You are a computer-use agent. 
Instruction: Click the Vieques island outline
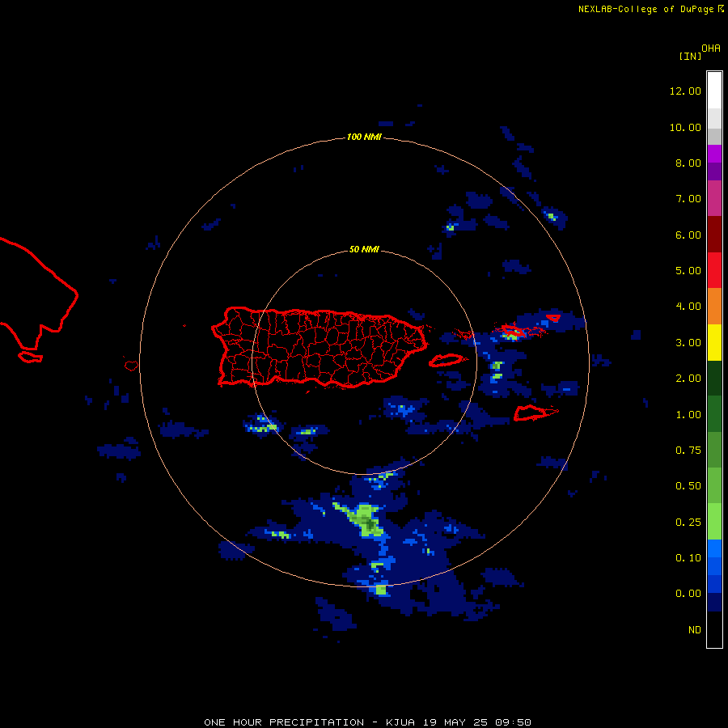point(446,360)
